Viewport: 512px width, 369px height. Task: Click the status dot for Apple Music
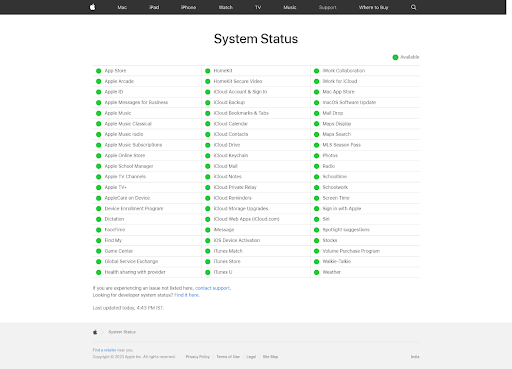point(99,113)
